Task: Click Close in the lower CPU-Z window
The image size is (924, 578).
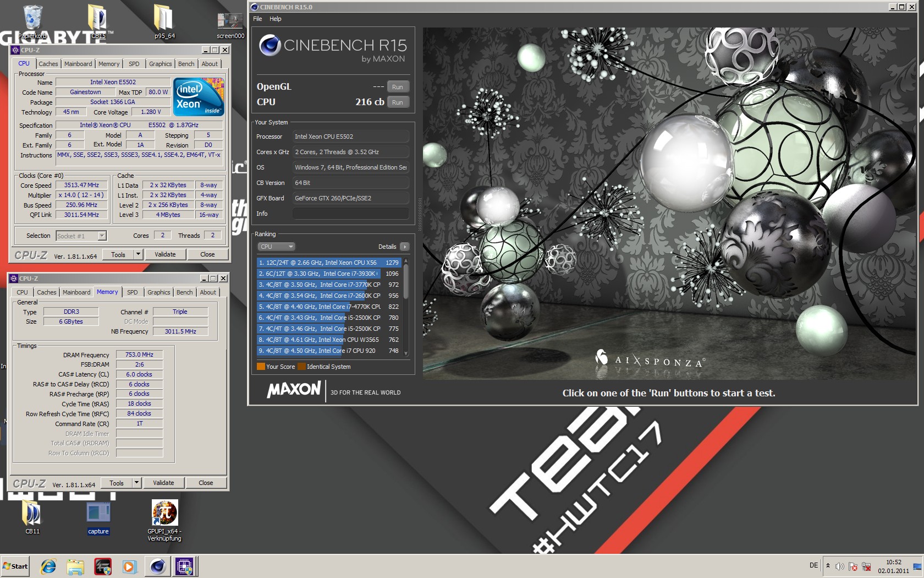Action: [x=206, y=483]
